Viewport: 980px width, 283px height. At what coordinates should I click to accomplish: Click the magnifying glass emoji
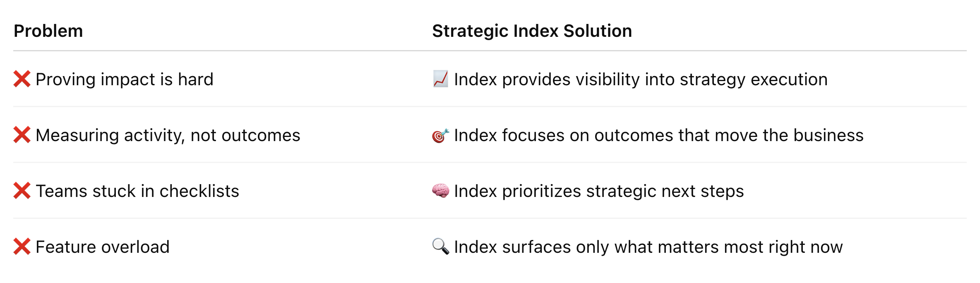tap(441, 247)
